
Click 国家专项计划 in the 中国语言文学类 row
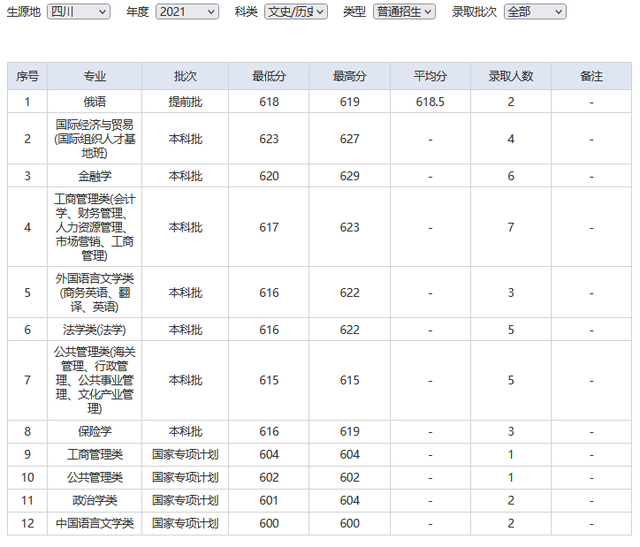click(x=185, y=523)
